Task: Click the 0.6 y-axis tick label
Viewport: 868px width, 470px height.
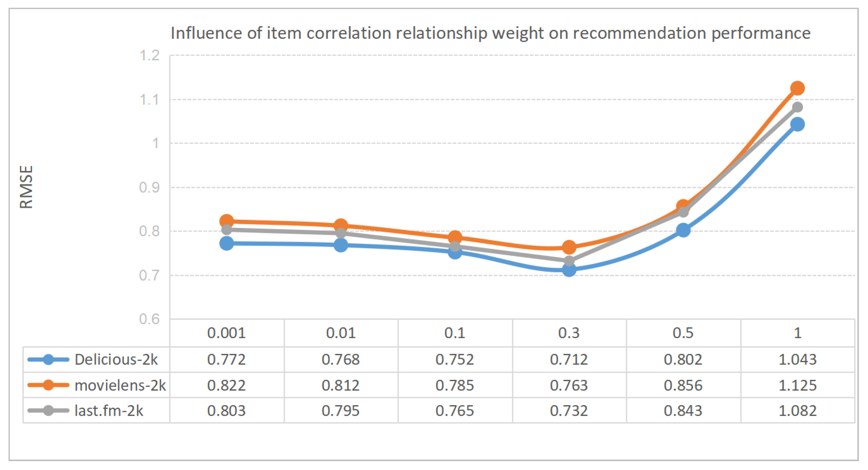Action: pyautogui.click(x=149, y=319)
